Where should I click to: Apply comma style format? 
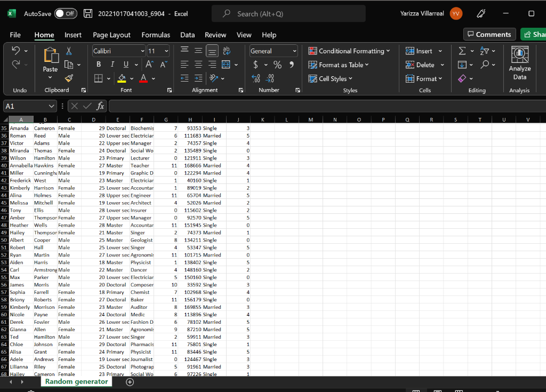coord(292,65)
